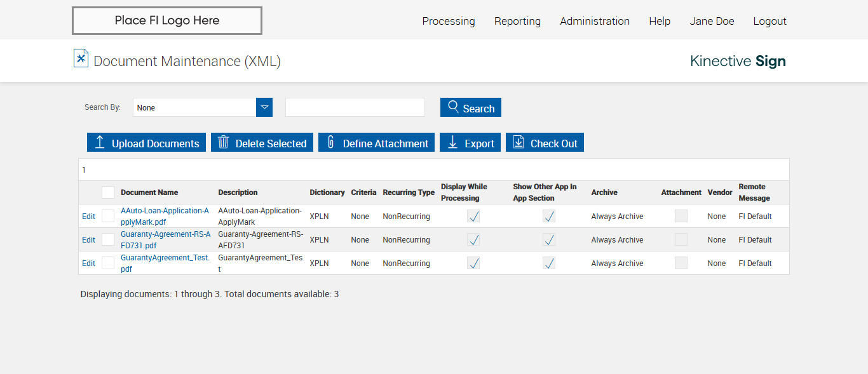Click the Place FI Logo Here placeholder
Screen dimensions: 868x374
pos(166,20)
